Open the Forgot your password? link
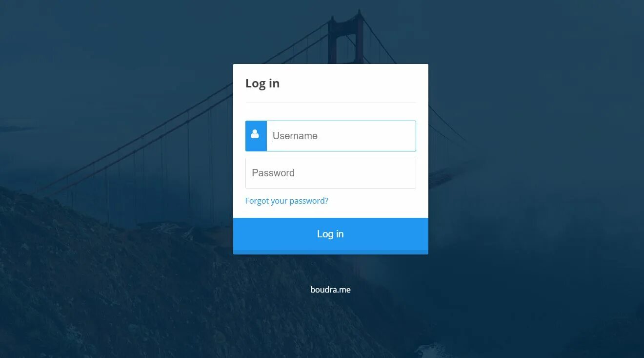Viewport: 644px width, 358px height. click(287, 201)
